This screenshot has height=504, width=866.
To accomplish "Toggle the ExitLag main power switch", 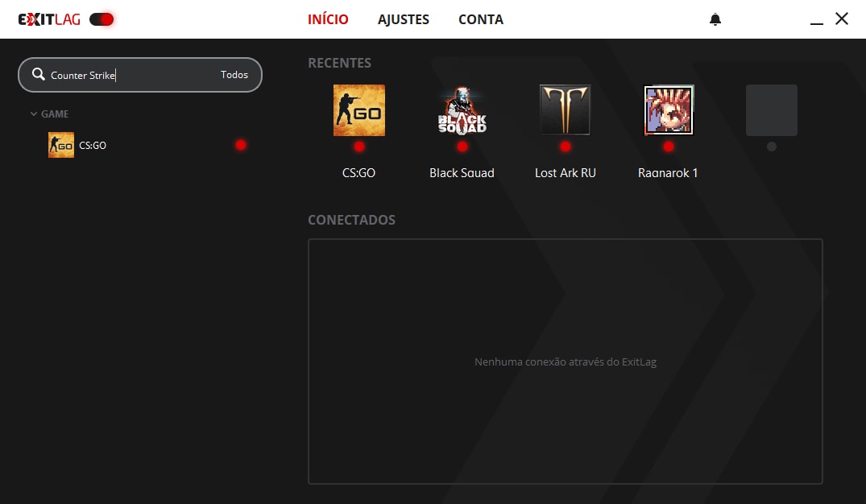I will pos(102,19).
